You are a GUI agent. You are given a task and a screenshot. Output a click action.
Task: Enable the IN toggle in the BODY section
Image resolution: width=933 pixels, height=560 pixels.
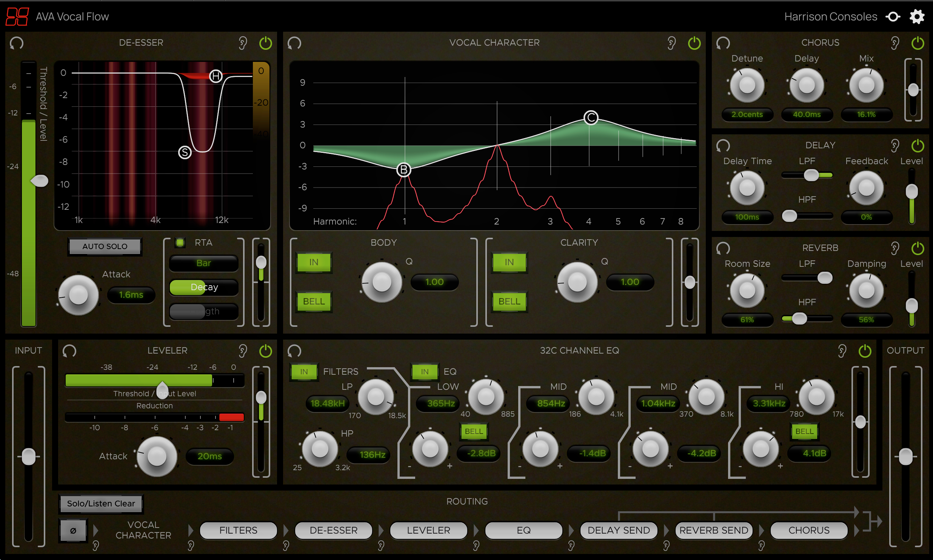coord(314,262)
